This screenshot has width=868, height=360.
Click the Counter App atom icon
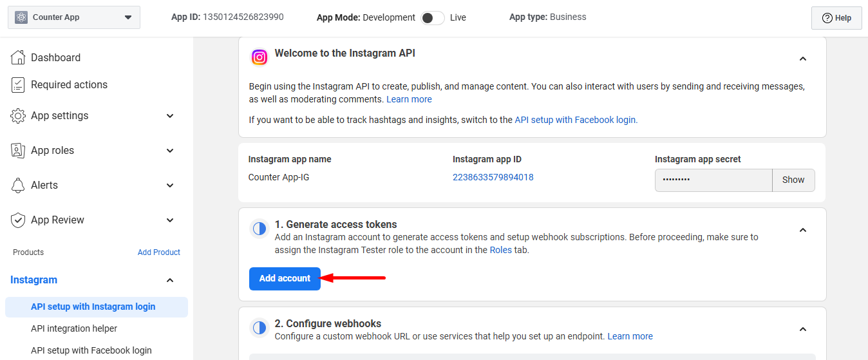click(x=21, y=17)
